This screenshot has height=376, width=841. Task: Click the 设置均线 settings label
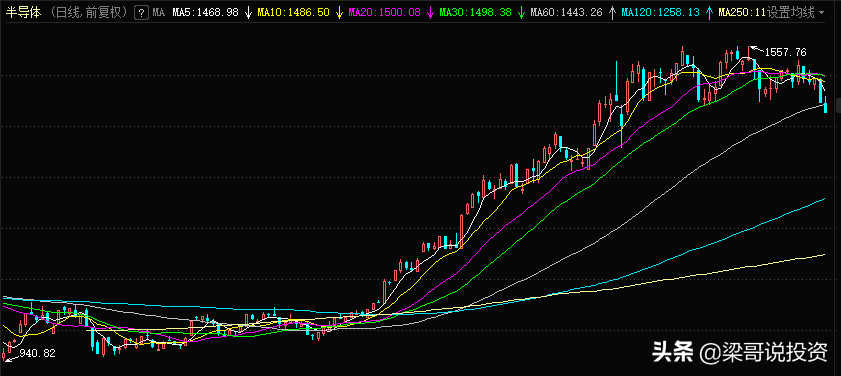791,12
